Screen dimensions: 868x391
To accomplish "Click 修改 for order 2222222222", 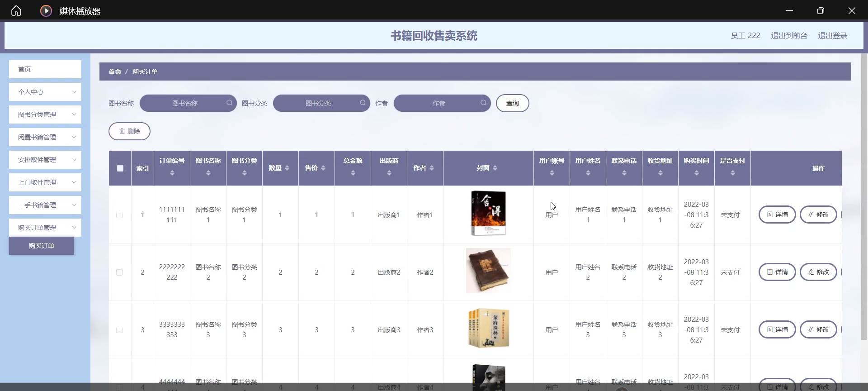I will (x=818, y=272).
